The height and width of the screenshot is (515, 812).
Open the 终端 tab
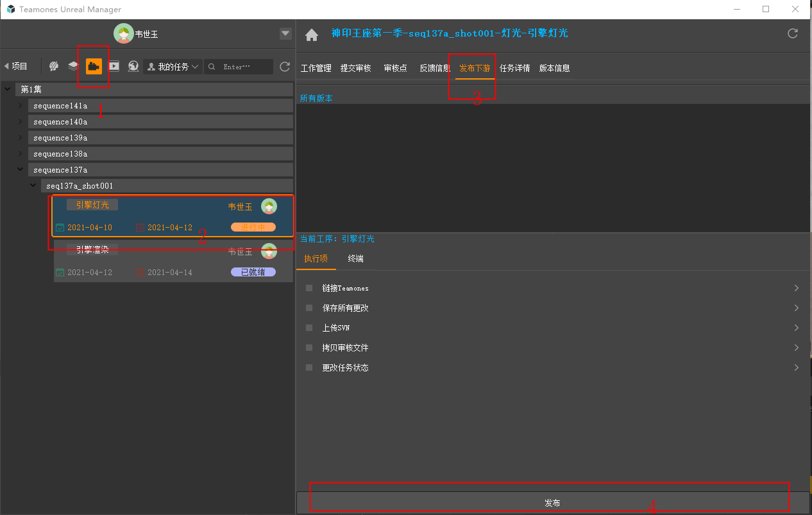click(x=355, y=258)
